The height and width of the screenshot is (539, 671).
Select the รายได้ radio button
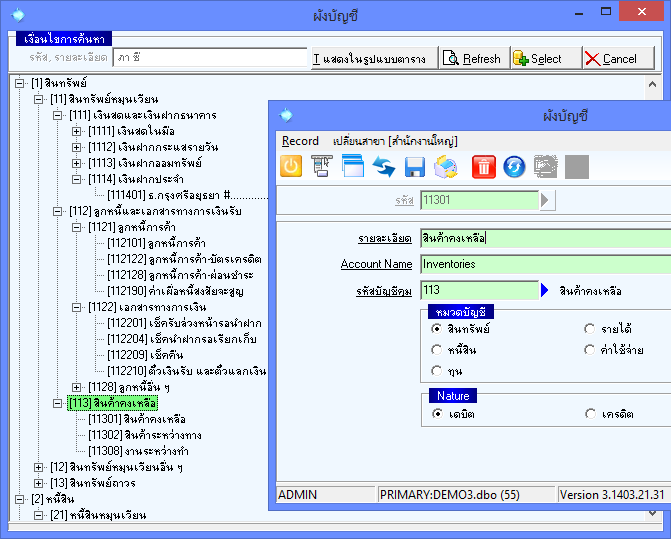[591, 328]
